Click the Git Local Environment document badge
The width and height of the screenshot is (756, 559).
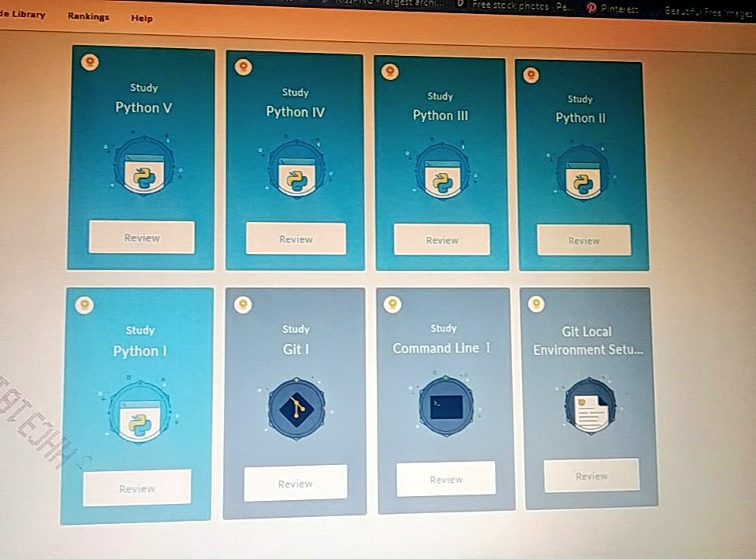click(x=591, y=406)
